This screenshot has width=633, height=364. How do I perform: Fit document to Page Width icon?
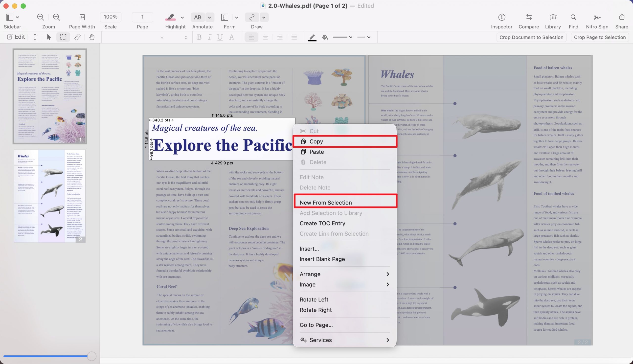click(82, 17)
